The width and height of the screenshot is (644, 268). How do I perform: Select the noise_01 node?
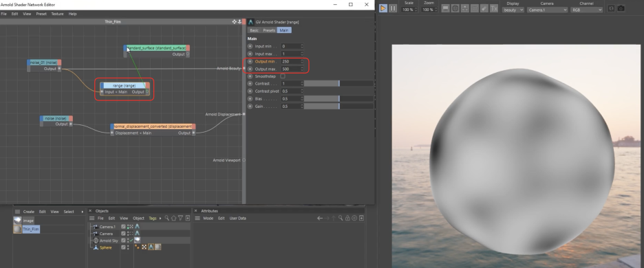(x=44, y=63)
